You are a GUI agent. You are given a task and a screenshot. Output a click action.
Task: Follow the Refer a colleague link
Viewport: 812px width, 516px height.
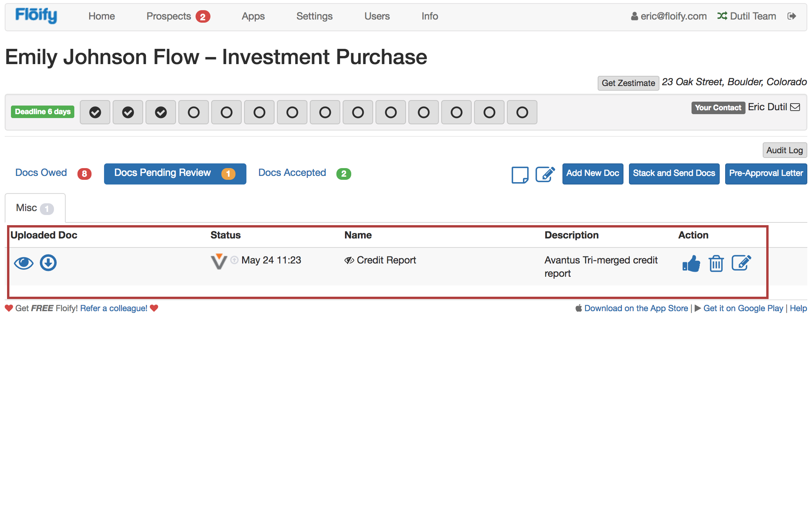[x=113, y=308]
